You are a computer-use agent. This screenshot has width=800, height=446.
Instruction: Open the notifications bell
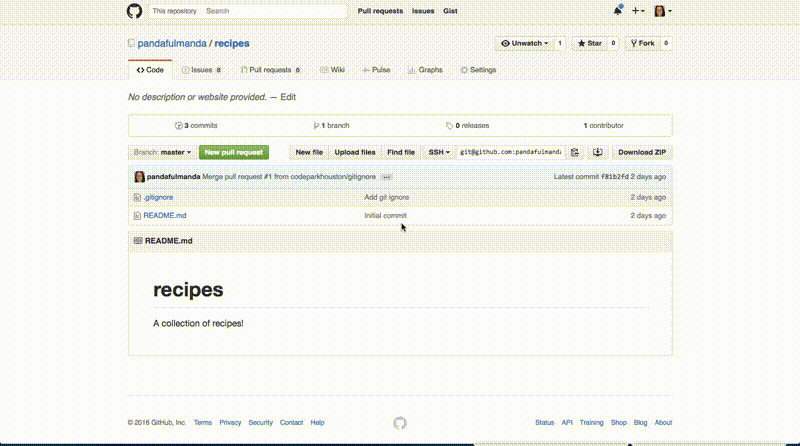[x=618, y=11]
